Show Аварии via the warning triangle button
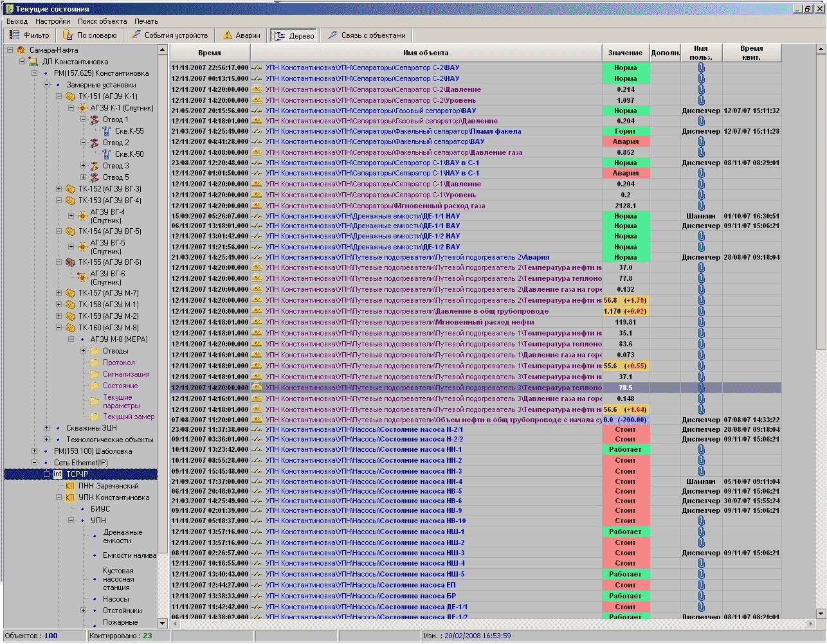 coord(228,35)
